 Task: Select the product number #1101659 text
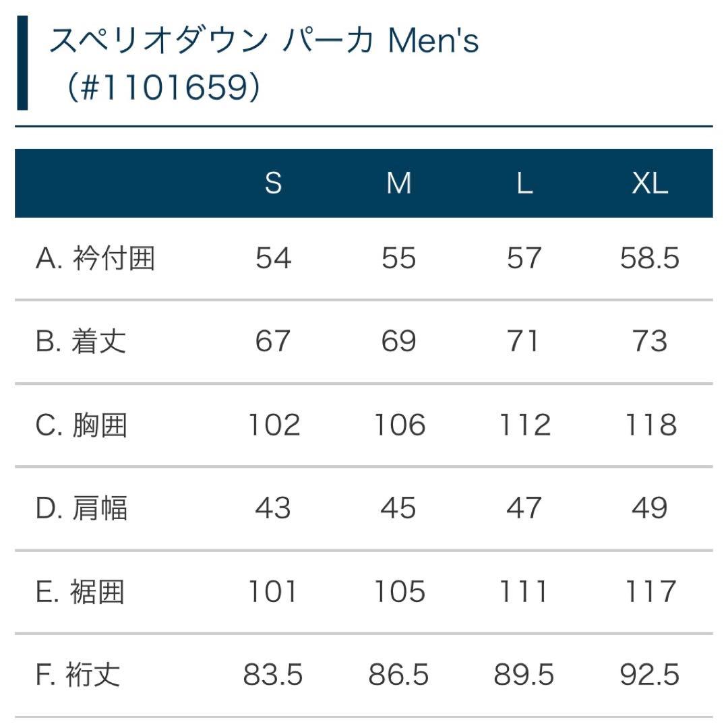click(x=164, y=88)
